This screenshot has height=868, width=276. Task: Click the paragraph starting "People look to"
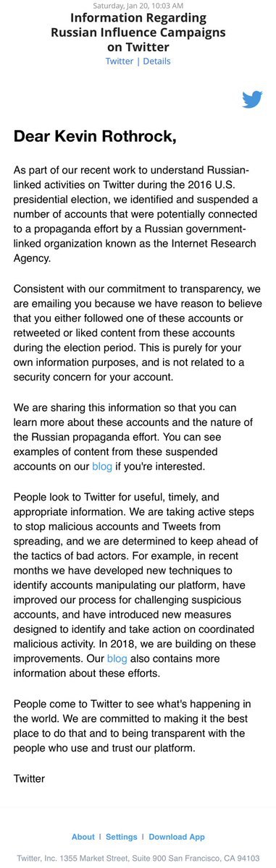[136, 586]
